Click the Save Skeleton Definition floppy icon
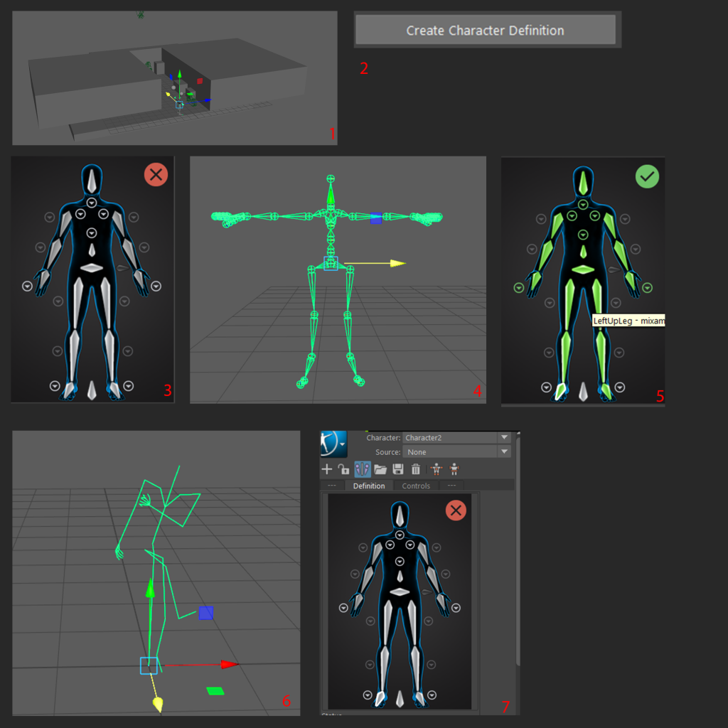 [x=398, y=469]
